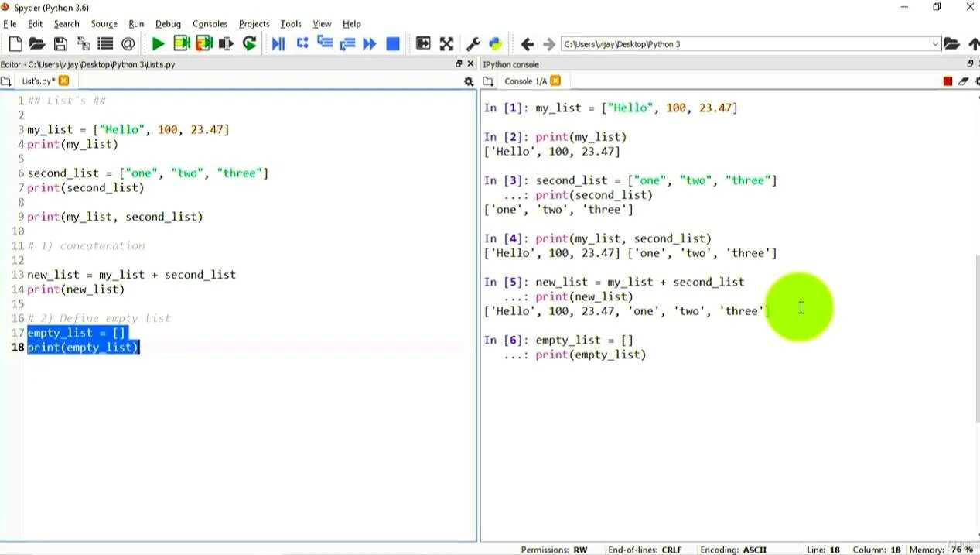Open the Help menu
This screenshot has height=555, width=980.
[352, 24]
